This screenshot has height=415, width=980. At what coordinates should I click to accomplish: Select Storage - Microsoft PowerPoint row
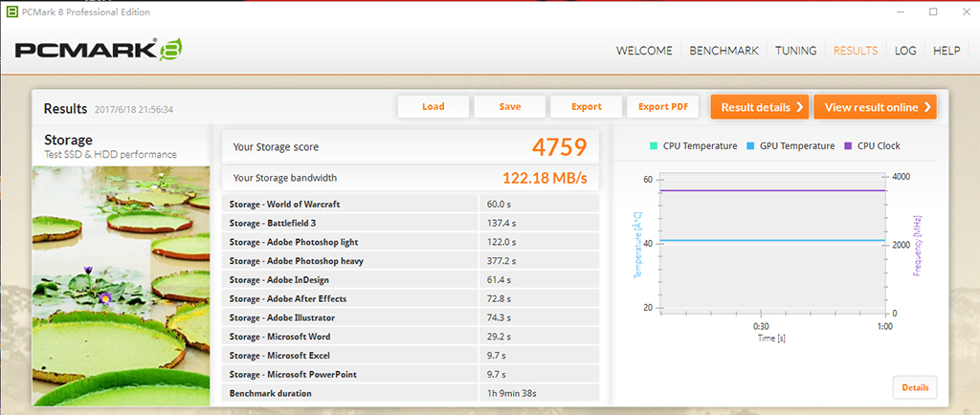pos(411,375)
